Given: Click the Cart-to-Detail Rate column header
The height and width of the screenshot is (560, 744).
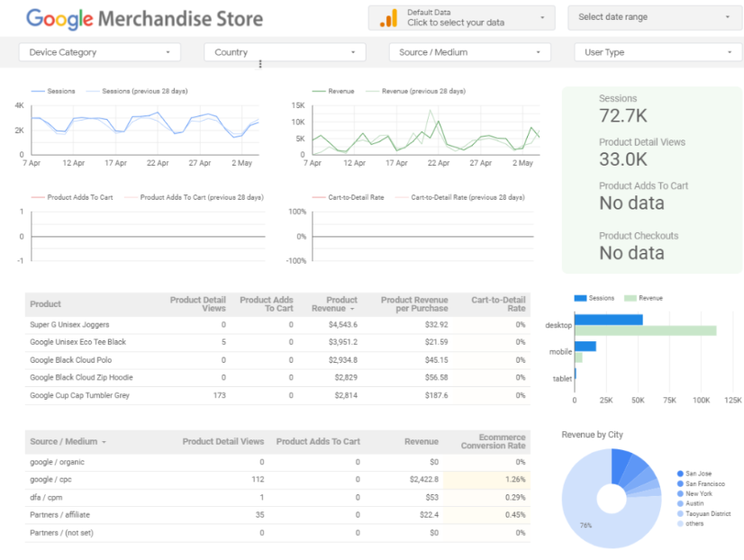Looking at the screenshot, I should (x=498, y=304).
